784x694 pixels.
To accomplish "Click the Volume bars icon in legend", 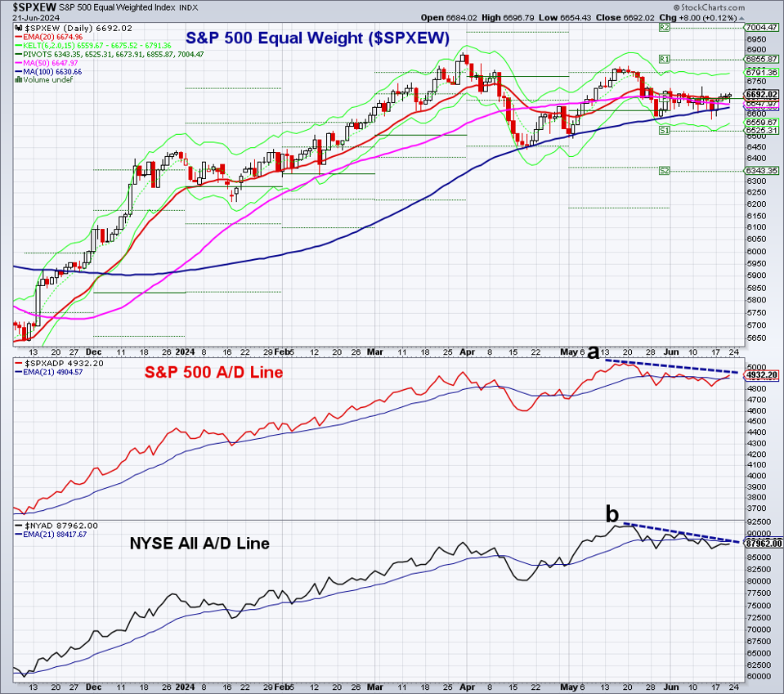I will point(19,80).
